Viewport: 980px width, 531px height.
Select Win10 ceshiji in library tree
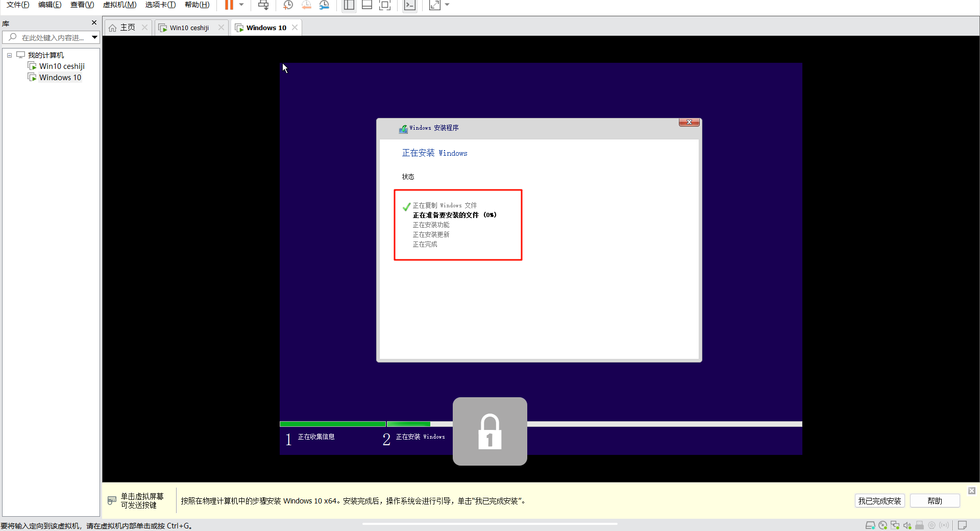[x=62, y=66]
